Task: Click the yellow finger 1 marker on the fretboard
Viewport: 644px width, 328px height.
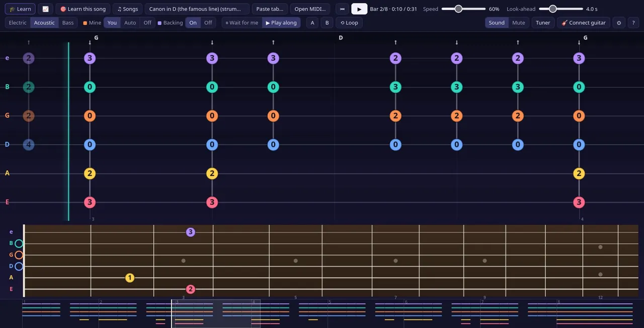Action: [130, 278]
